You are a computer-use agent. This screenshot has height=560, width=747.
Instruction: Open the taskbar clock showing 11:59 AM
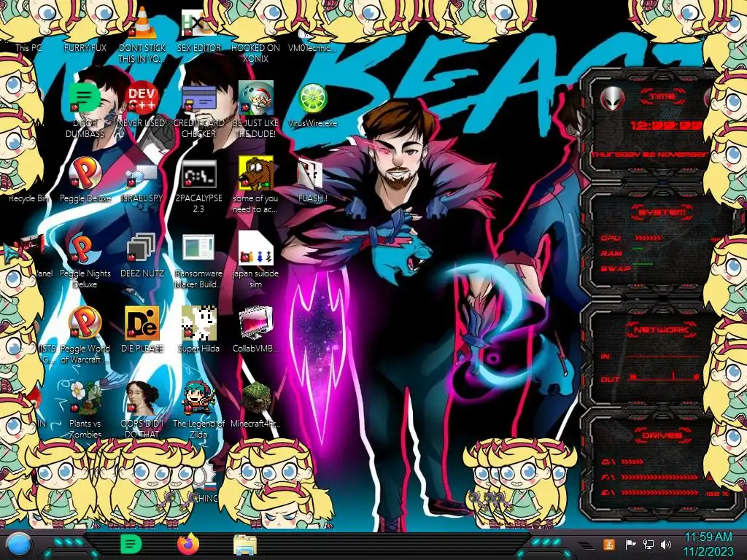point(708,544)
